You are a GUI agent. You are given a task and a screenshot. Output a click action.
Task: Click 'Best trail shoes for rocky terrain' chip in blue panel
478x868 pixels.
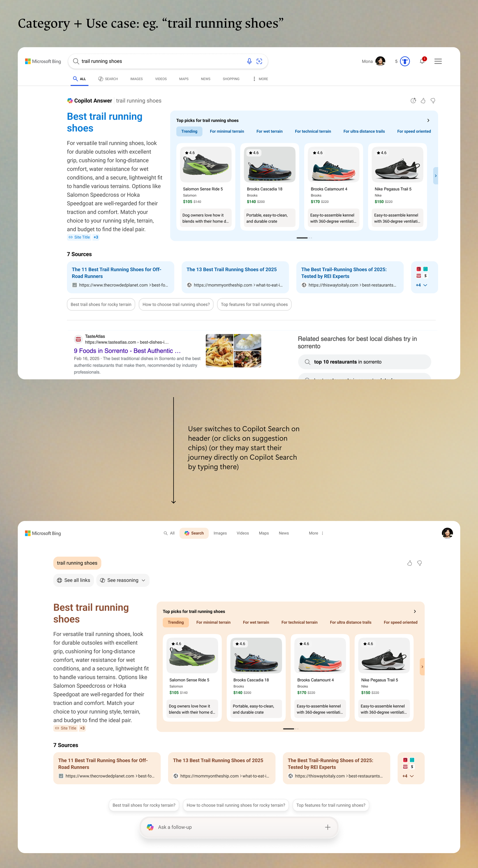pyautogui.click(x=101, y=304)
